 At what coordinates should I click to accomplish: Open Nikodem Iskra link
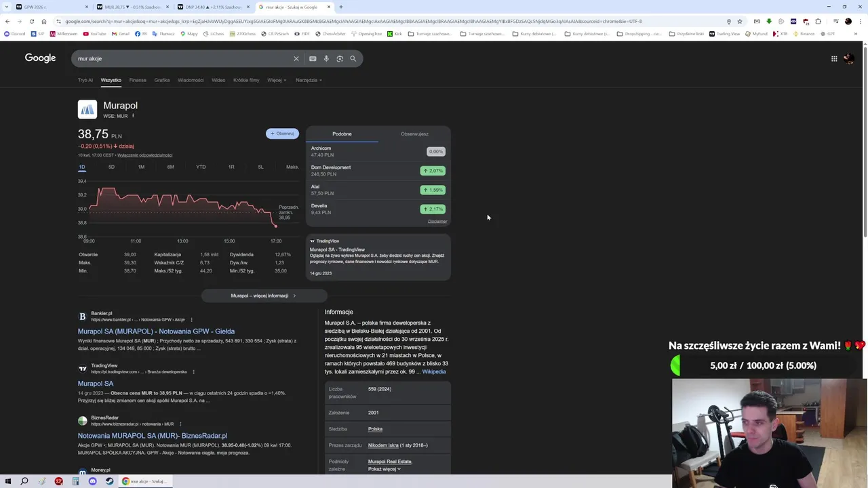pos(383,445)
